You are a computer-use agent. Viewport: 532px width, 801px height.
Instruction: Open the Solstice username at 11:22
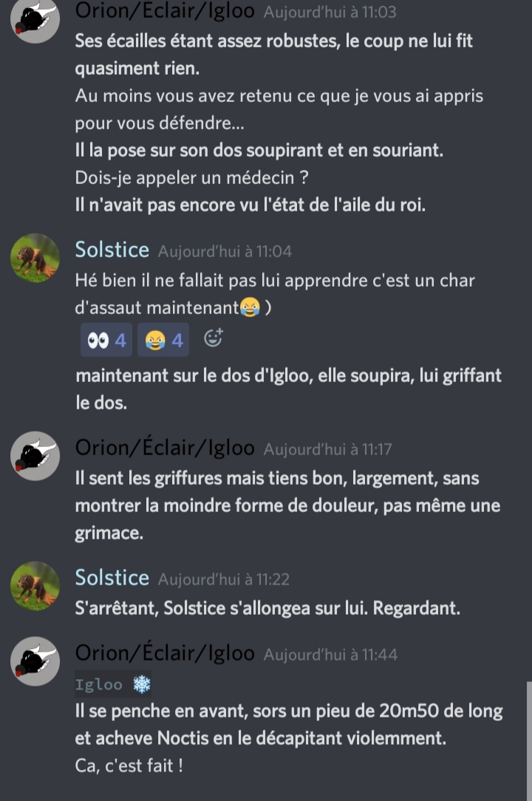click(112, 578)
